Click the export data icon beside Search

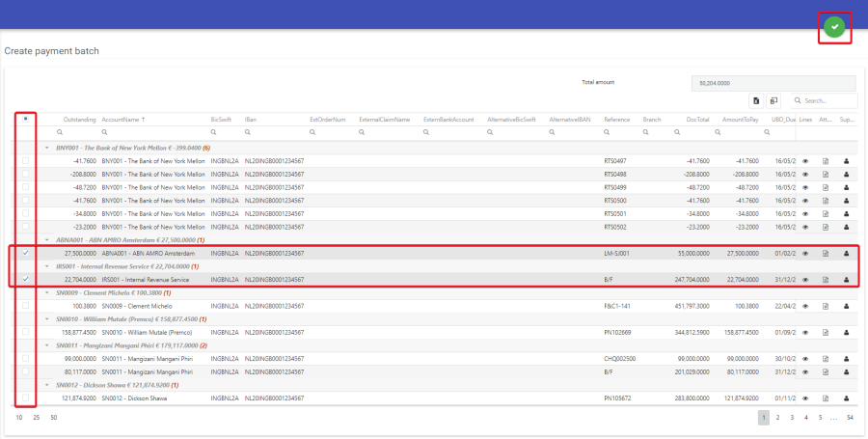(756, 100)
